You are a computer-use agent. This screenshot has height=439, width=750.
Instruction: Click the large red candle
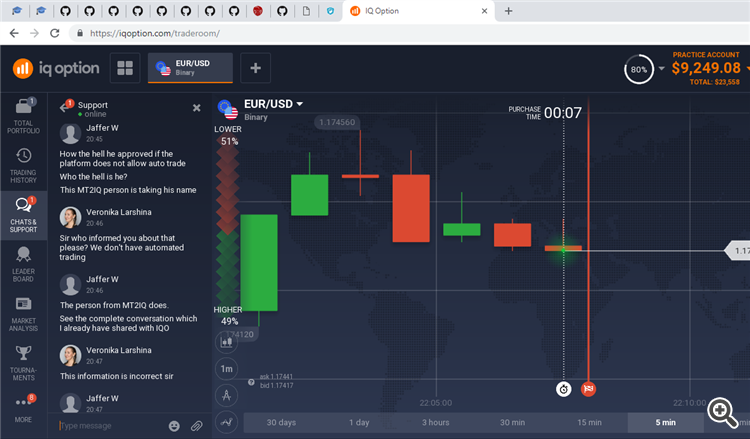(411, 208)
